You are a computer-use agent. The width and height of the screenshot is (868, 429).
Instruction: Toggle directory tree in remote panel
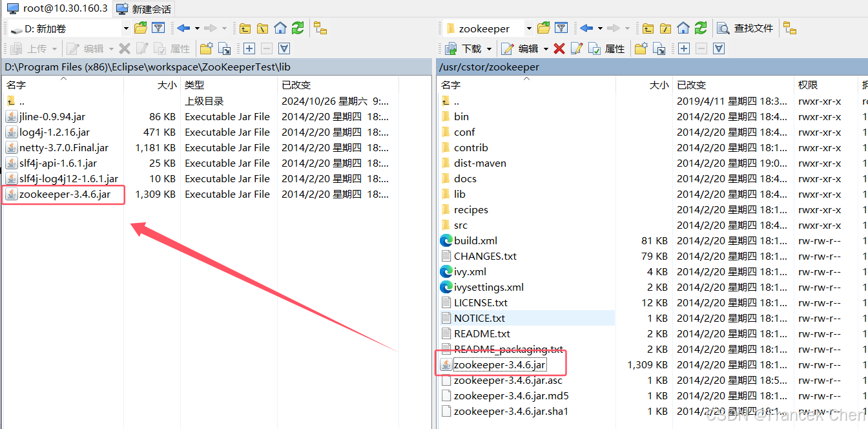pyautogui.click(x=789, y=28)
